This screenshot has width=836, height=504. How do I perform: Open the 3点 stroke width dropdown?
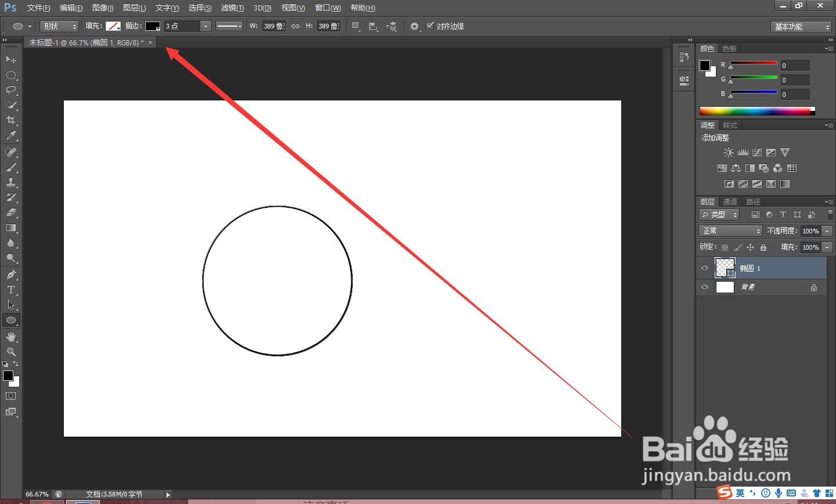coord(205,26)
